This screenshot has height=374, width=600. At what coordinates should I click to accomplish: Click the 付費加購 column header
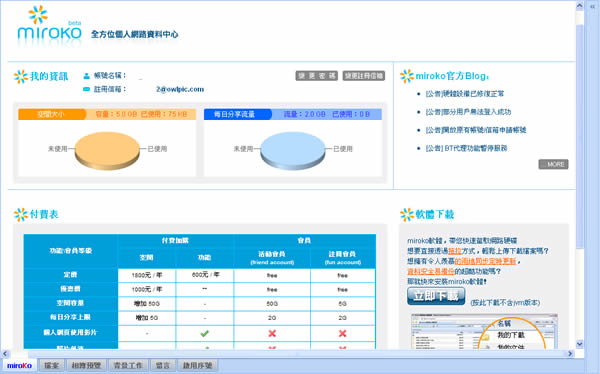point(175,240)
